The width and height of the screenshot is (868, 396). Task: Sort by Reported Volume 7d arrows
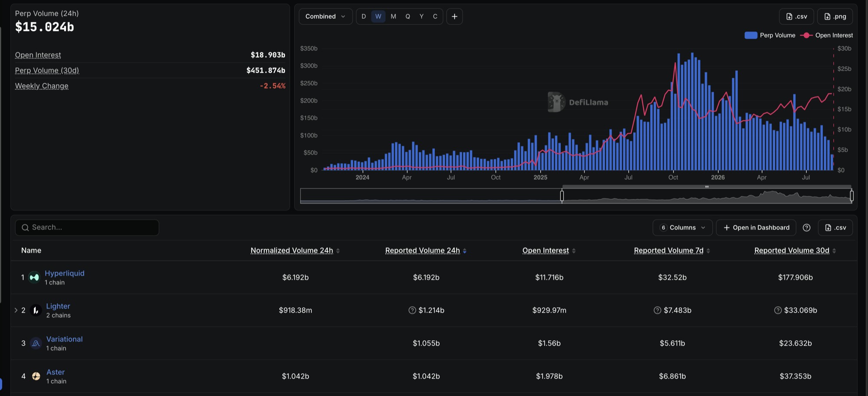[708, 251]
